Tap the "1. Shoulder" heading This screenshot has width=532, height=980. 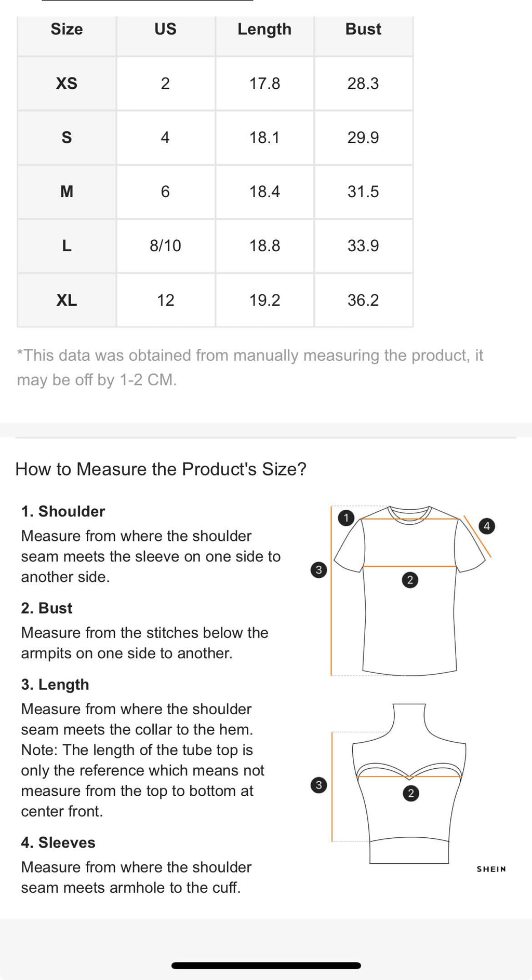pos(63,511)
